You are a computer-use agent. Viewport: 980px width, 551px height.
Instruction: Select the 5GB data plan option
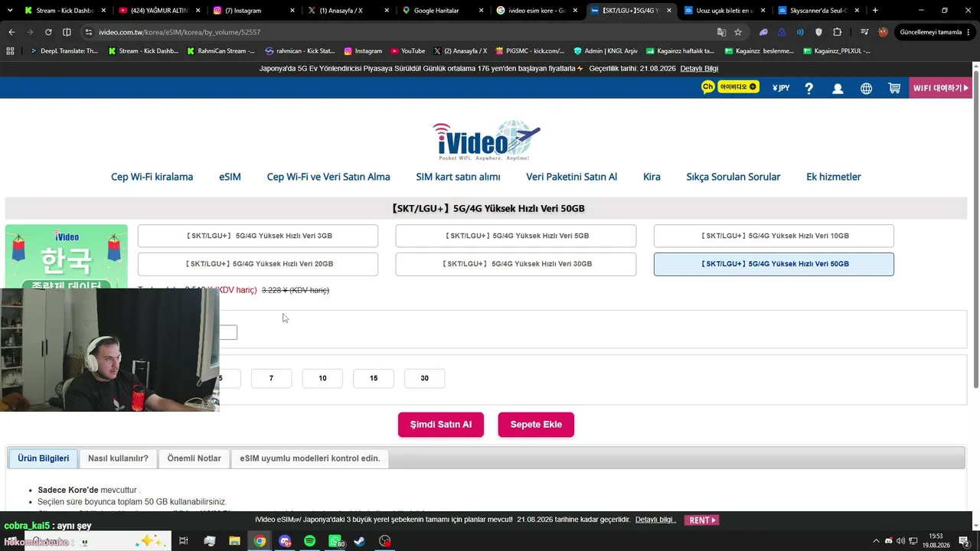pyautogui.click(x=516, y=236)
